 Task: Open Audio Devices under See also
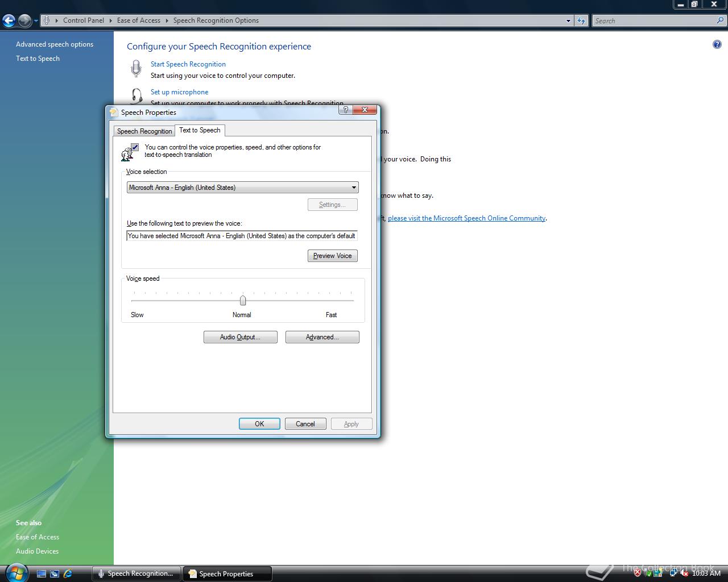[37, 551]
